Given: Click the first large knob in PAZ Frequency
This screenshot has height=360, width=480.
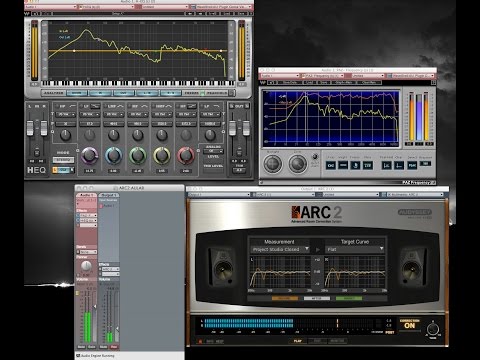Looking at the screenshot, I should (273, 164).
